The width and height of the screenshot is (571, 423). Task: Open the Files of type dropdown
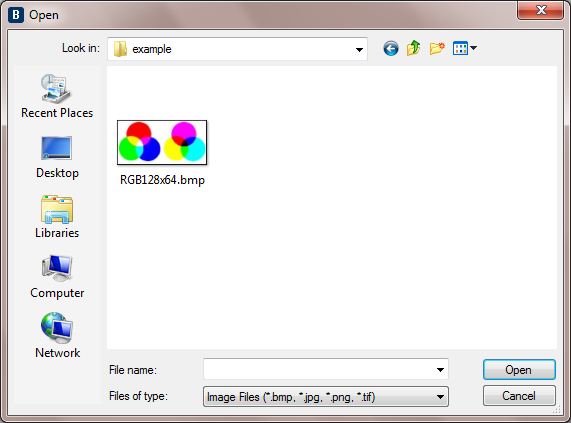pos(326,396)
